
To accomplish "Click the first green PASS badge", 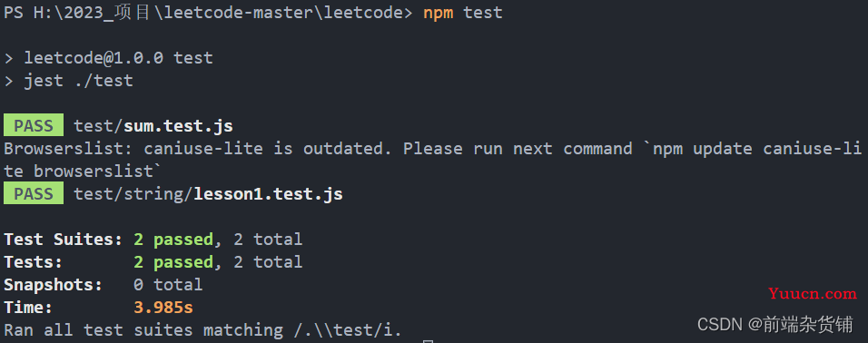I will click(34, 126).
